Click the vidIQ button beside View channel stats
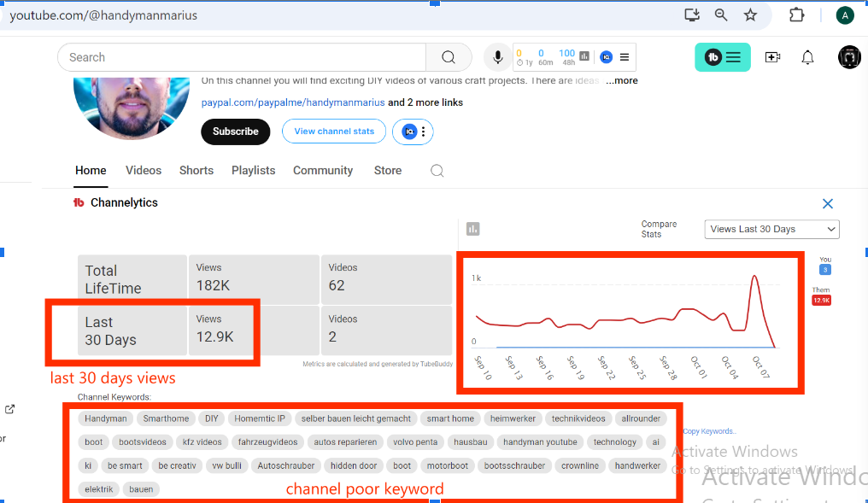The height and width of the screenshot is (503, 868). pos(413,132)
